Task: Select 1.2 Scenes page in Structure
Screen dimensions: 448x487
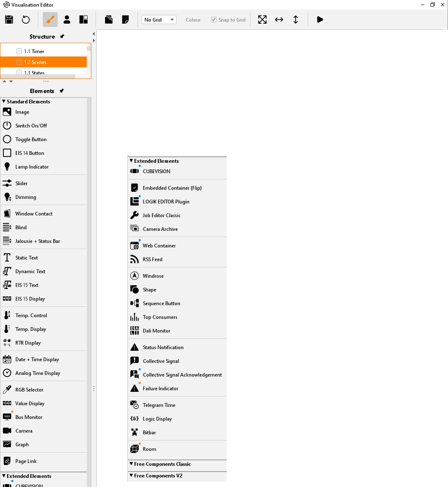Action: click(35, 62)
